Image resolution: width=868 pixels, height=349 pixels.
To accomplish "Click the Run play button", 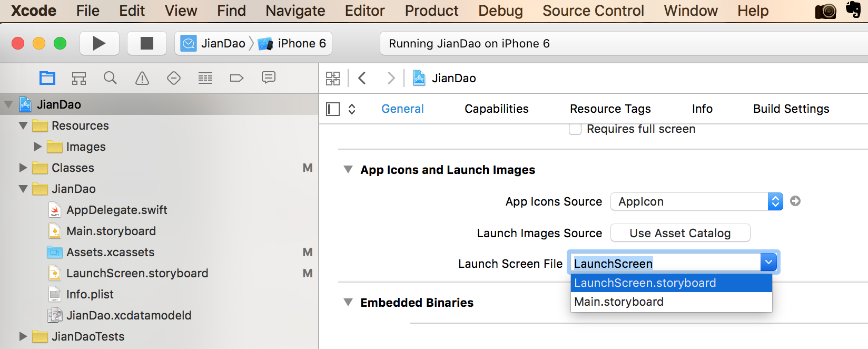I will click(x=99, y=43).
